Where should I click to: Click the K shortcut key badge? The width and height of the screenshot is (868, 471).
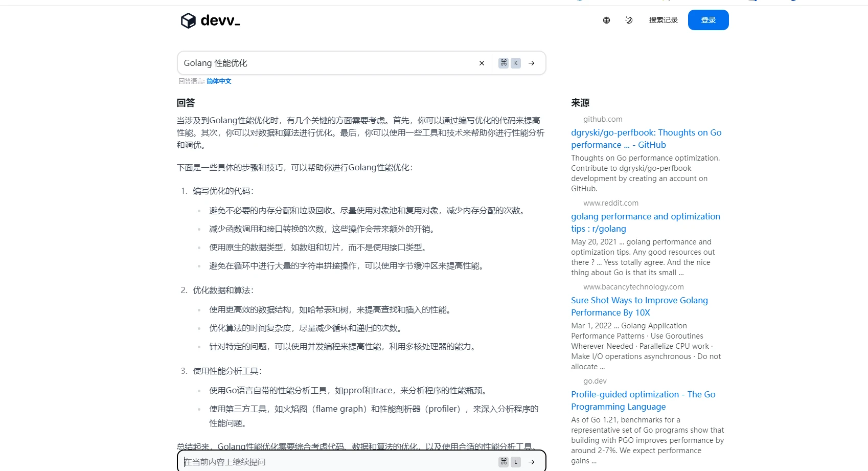tap(516, 63)
